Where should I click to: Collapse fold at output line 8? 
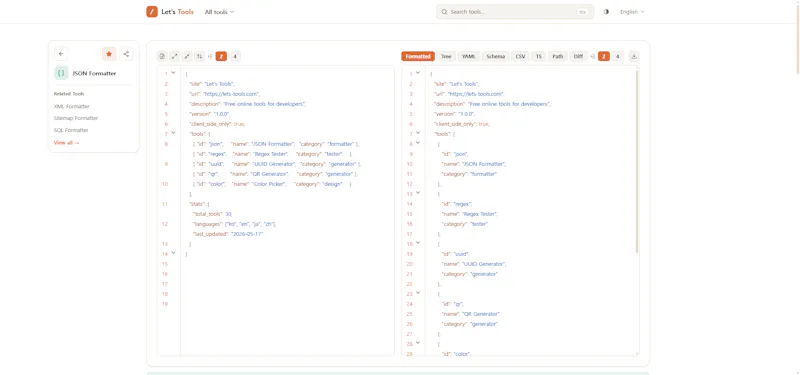(418, 143)
